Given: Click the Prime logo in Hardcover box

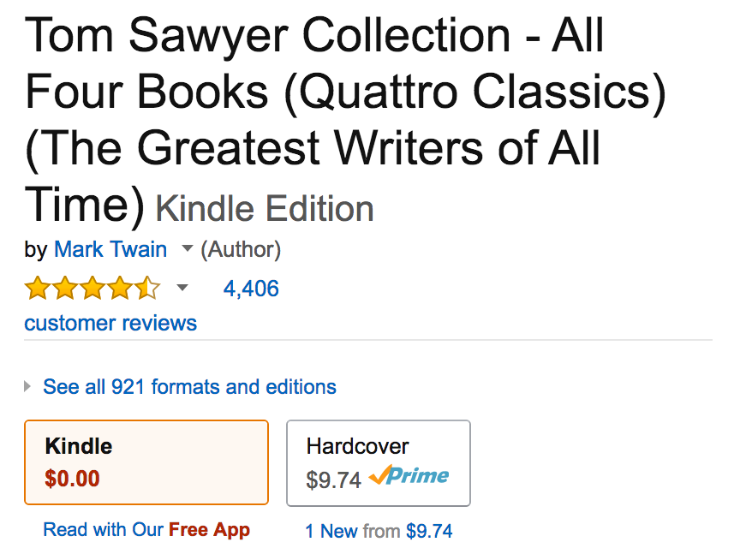Looking at the screenshot, I should [409, 476].
